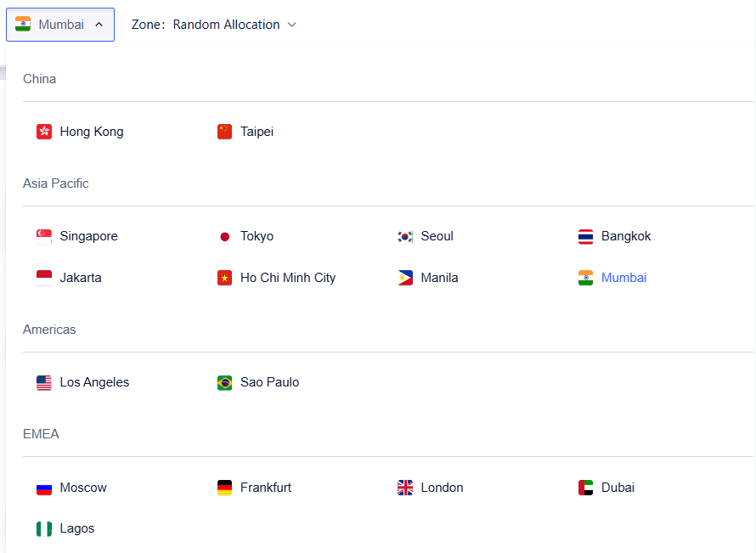
Task: Pick Bangkok from Asia Pacific regions
Action: pyautogui.click(x=625, y=236)
